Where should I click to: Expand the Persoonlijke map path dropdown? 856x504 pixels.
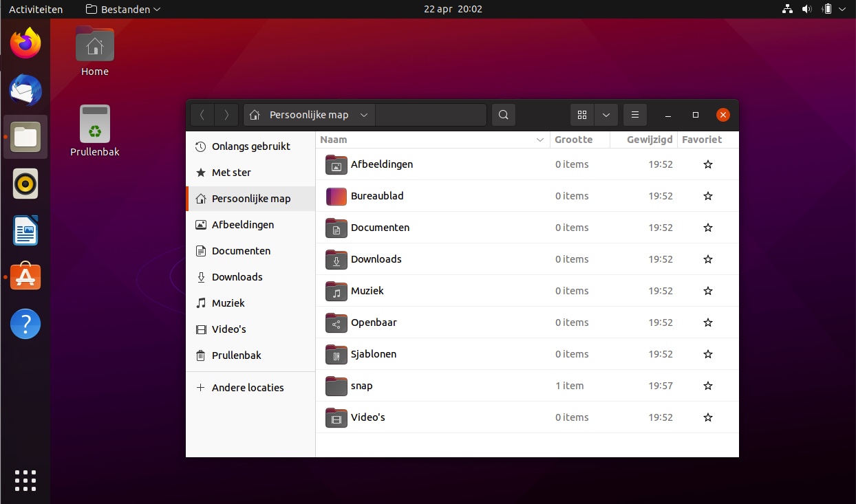click(364, 115)
